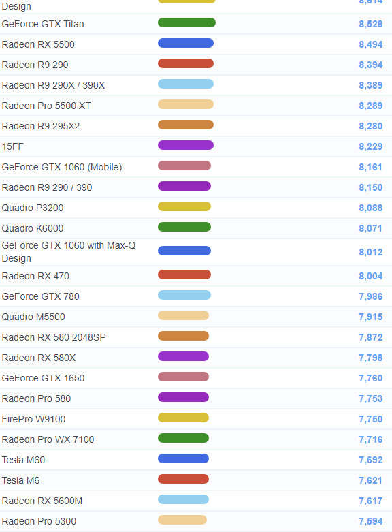
Task: Open the Radeon RX 580X entry
Action: click(39, 358)
